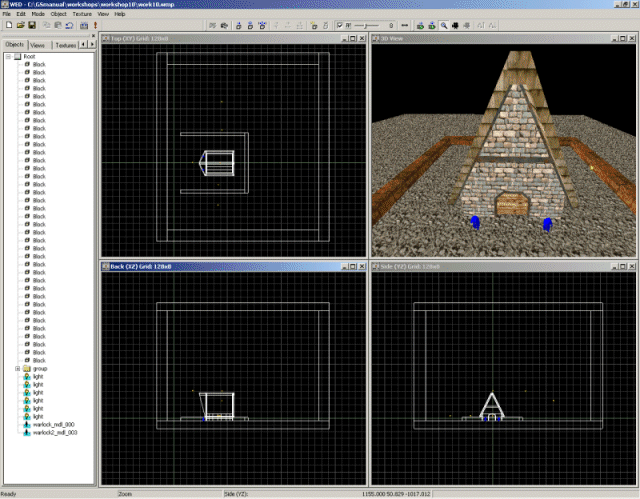Image resolution: width=640 pixels, height=499 pixels.
Task: Click the treasure chest in 3D View
Action: 510,204
